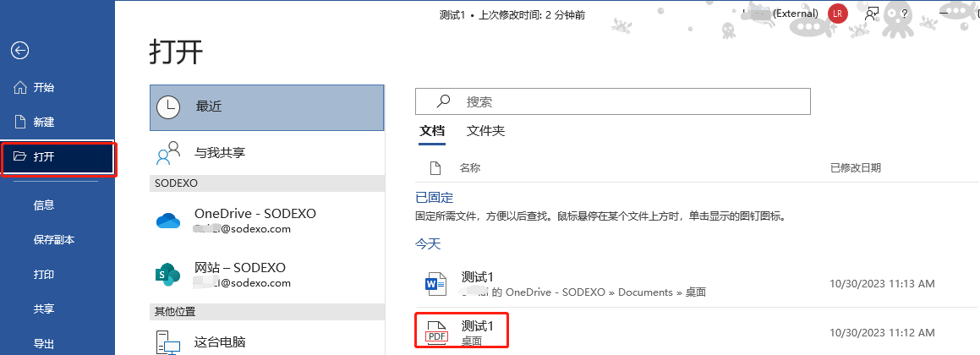
Task: Sort by 已修改日期 column header
Action: tap(856, 167)
